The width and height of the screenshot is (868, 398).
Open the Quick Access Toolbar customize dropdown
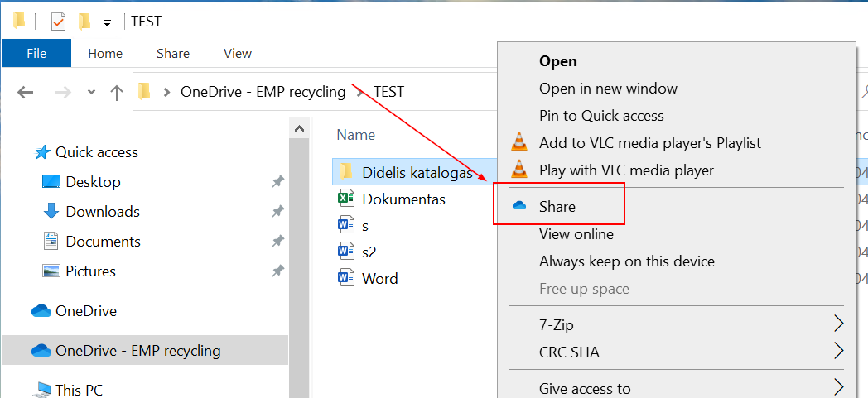pos(107,23)
